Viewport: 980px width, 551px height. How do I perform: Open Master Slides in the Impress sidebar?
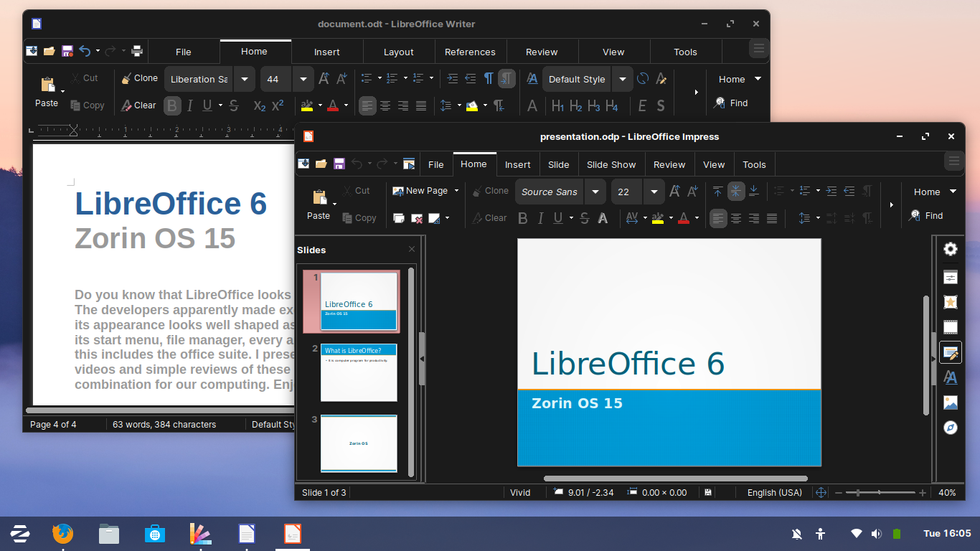click(x=951, y=352)
